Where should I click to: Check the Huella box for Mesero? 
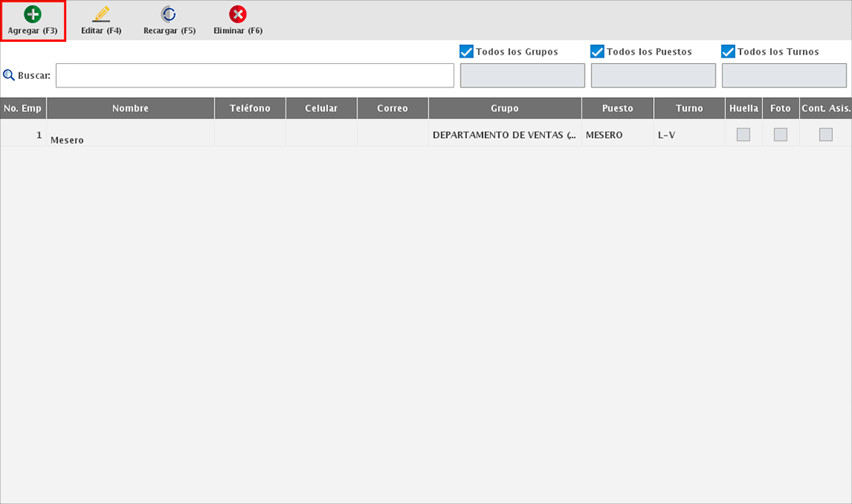(743, 135)
